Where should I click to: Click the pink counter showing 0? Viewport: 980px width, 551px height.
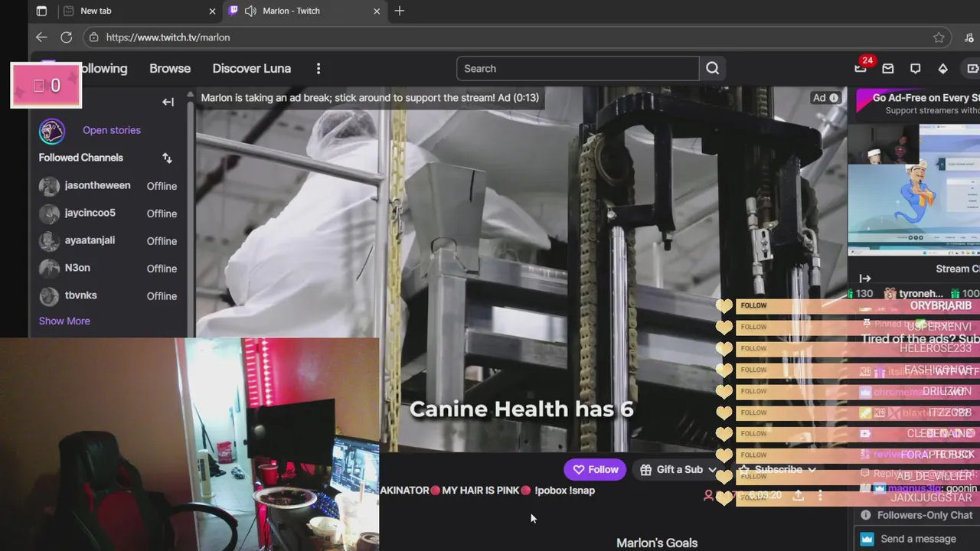tap(46, 86)
